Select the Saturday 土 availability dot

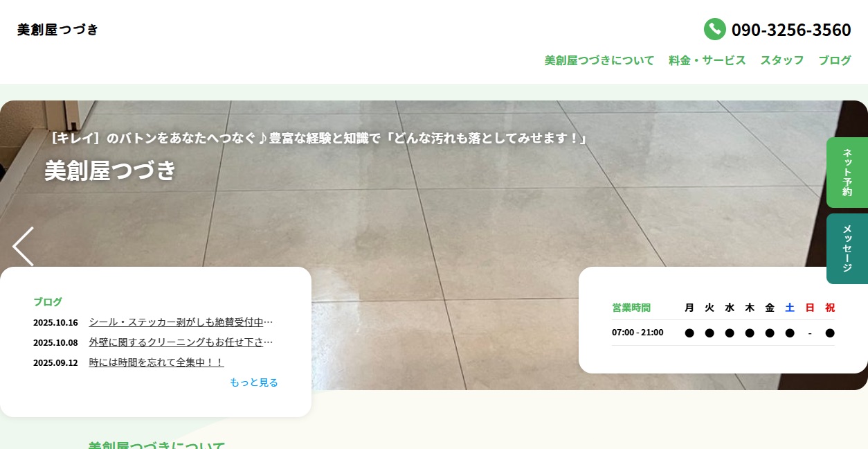789,333
